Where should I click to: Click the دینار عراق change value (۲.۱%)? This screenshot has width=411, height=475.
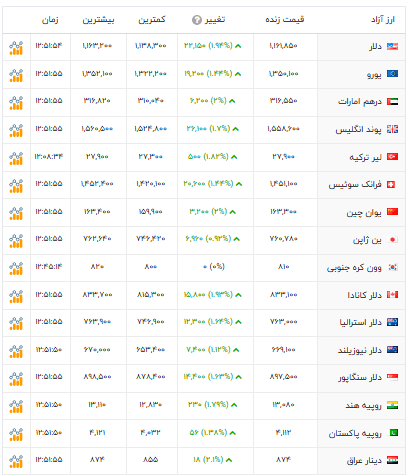point(213,459)
